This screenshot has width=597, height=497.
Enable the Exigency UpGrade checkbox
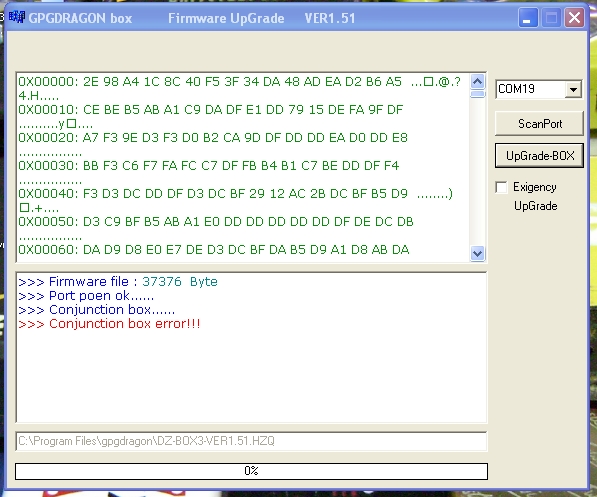(501, 187)
